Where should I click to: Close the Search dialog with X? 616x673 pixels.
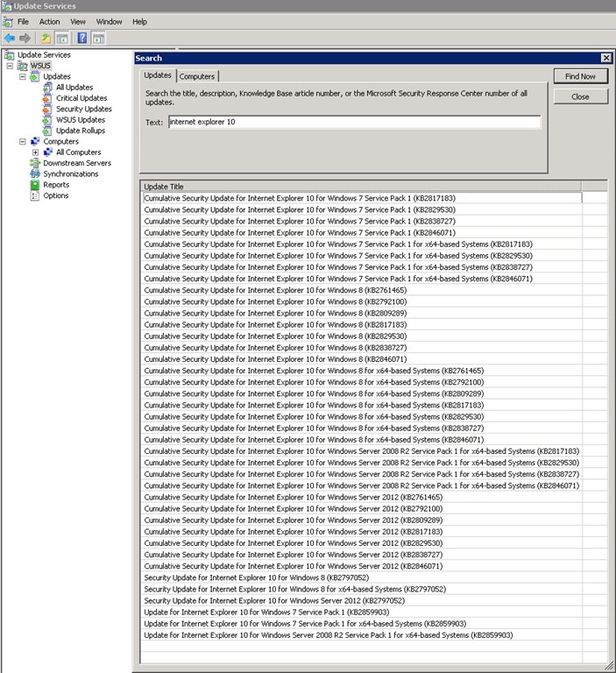[605, 58]
